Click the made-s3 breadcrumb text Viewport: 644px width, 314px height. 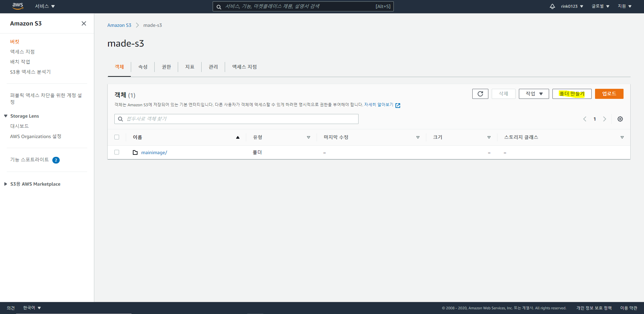153,25
